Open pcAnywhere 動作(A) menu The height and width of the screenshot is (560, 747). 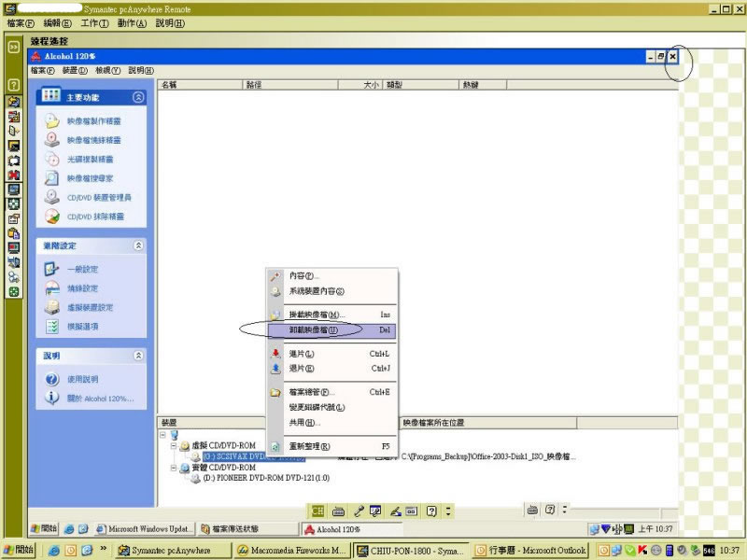[x=132, y=23]
